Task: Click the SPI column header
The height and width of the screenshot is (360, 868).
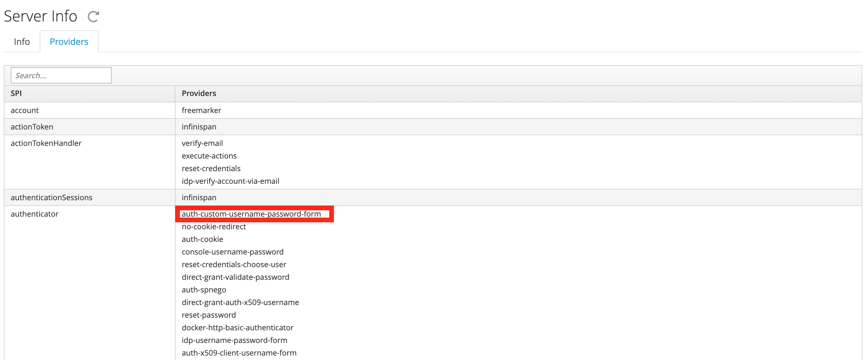Action: point(16,93)
